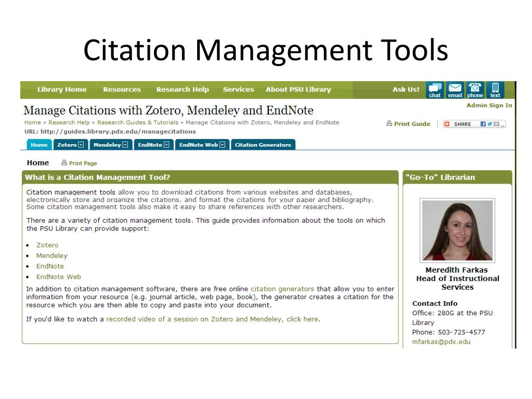Open the chat icon under Ask Us
532x399 pixels.
coord(435,90)
